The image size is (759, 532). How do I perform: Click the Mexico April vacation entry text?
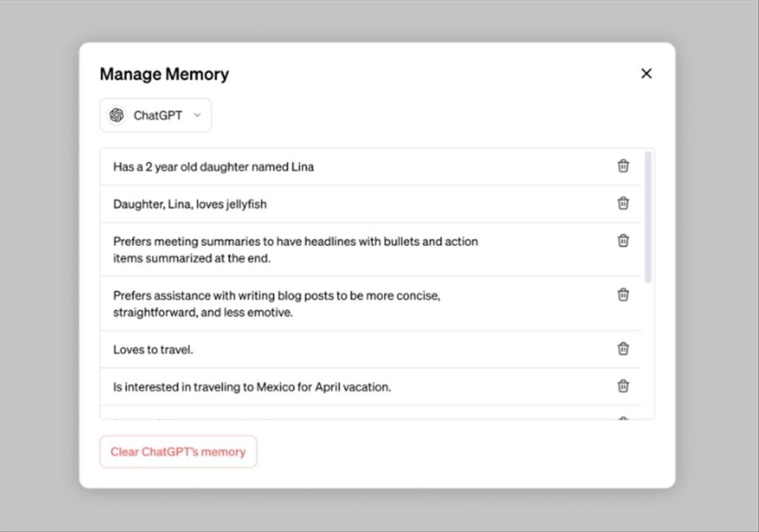click(252, 387)
